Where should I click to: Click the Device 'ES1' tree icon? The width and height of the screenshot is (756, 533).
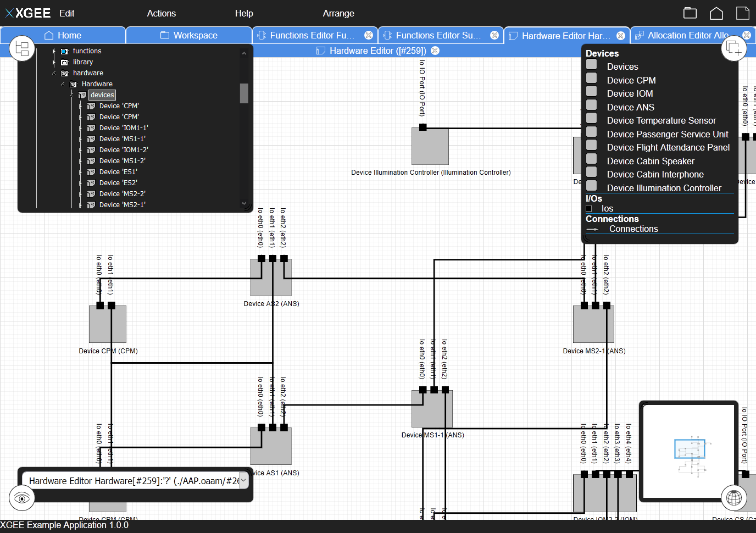coord(91,172)
